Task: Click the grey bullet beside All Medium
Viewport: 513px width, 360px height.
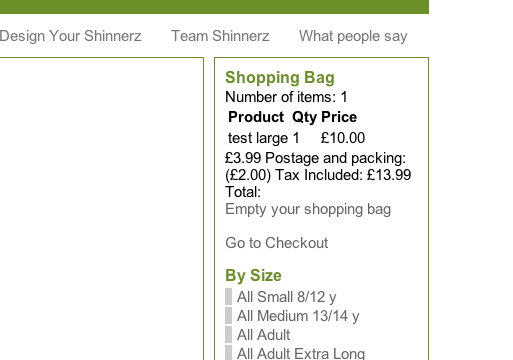Action: (228, 316)
